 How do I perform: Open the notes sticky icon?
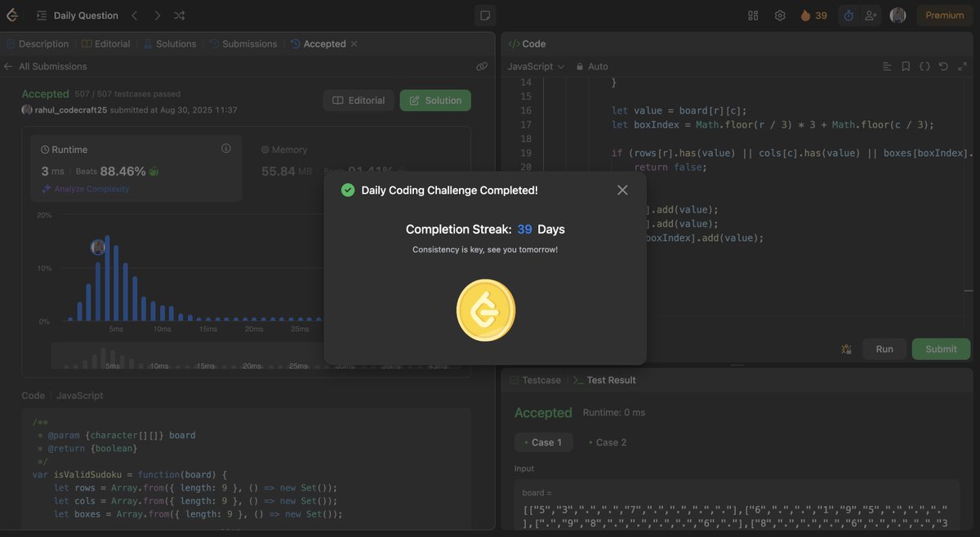click(x=485, y=16)
